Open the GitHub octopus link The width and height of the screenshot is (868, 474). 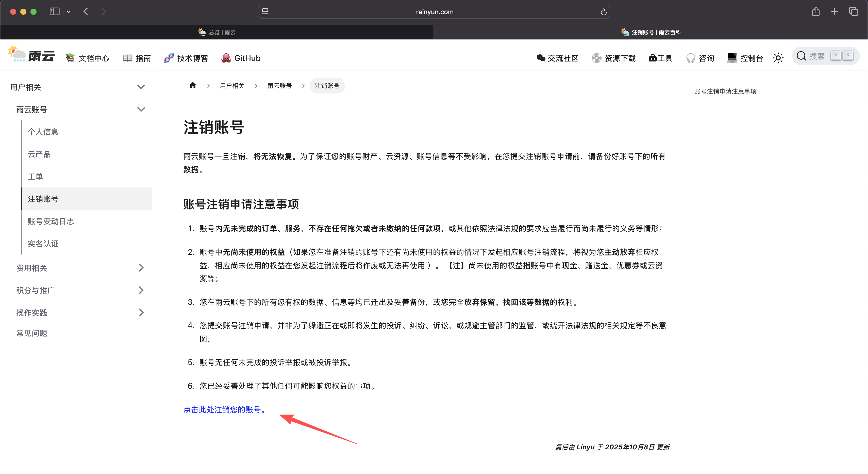click(241, 58)
